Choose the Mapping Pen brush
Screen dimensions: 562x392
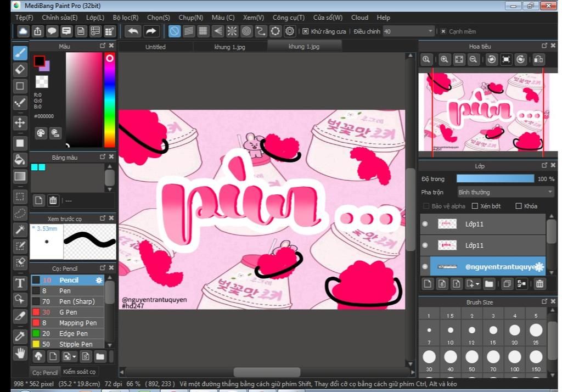pos(68,323)
